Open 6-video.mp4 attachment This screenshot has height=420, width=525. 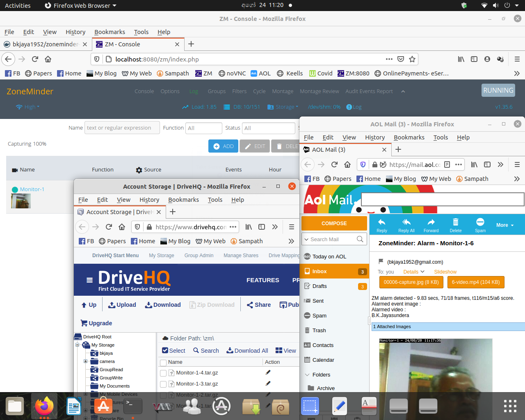click(476, 282)
